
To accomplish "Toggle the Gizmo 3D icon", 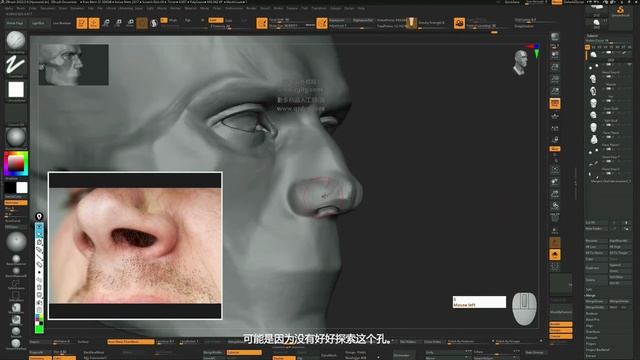I will (142, 23).
